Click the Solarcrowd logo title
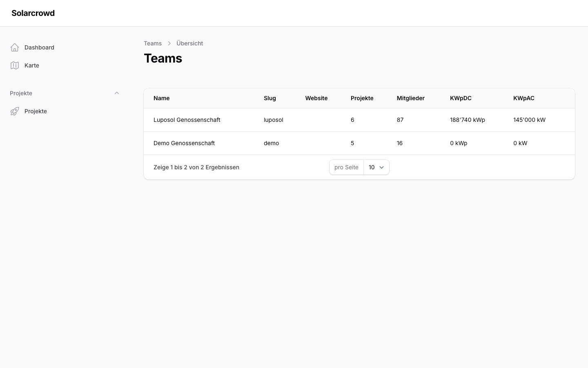 click(33, 13)
